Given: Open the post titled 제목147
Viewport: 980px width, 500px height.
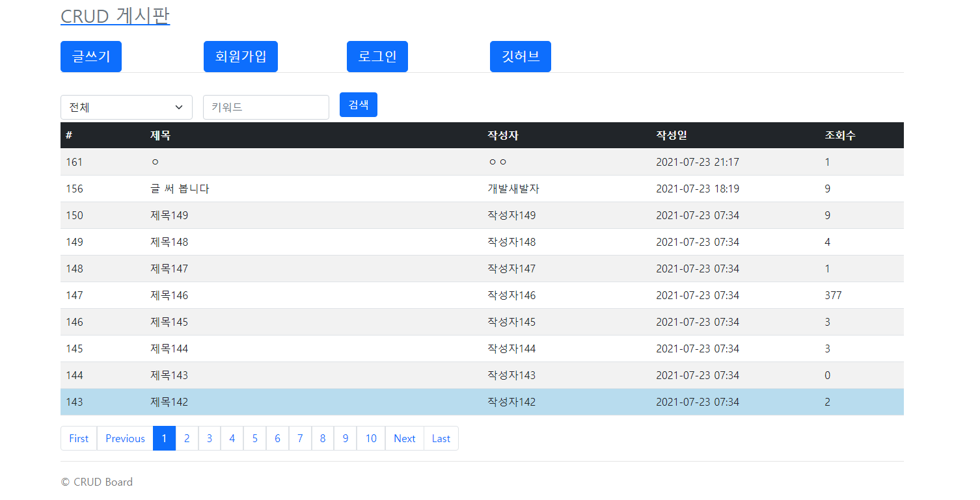Looking at the screenshot, I should 169,269.
